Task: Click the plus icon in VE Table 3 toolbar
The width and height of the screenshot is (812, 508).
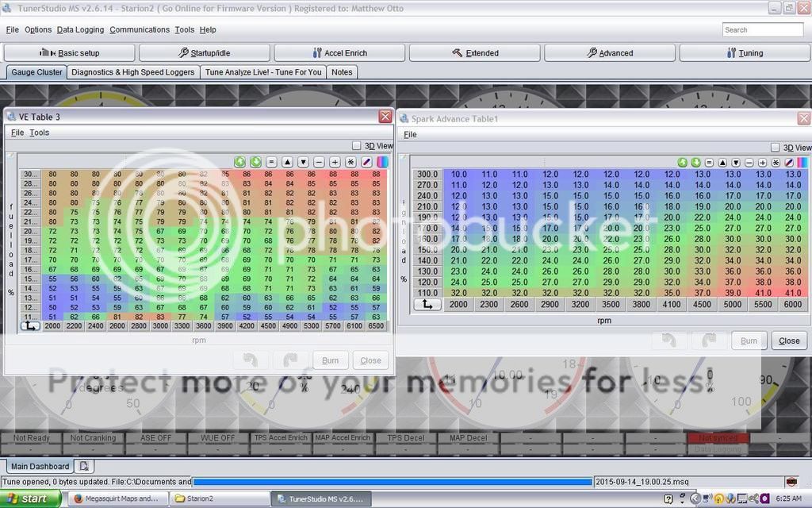Action: pyautogui.click(x=335, y=162)
